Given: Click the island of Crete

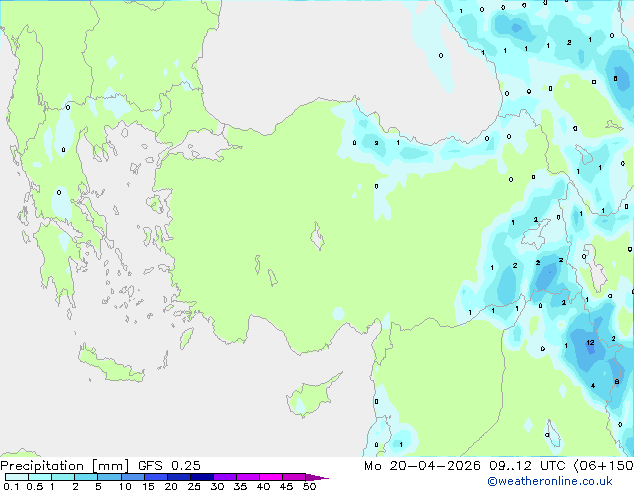Looking at the screenshot, I should [110, 365].
